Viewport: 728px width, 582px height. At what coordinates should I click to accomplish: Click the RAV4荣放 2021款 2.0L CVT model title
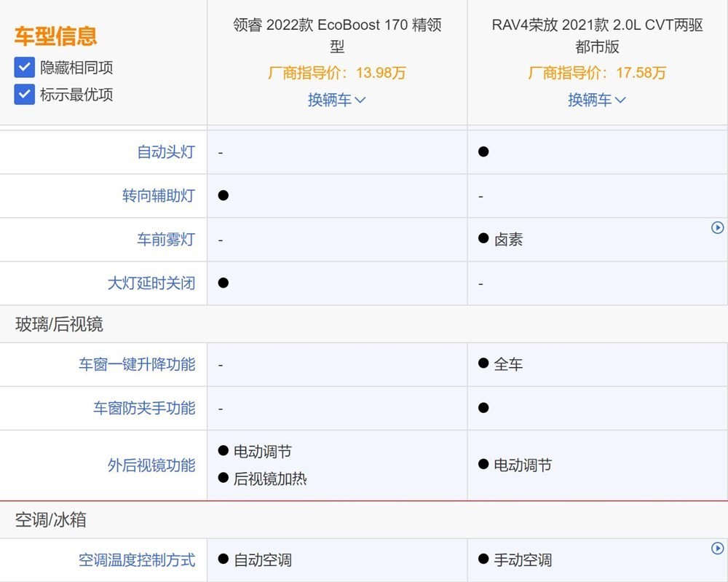597,35
